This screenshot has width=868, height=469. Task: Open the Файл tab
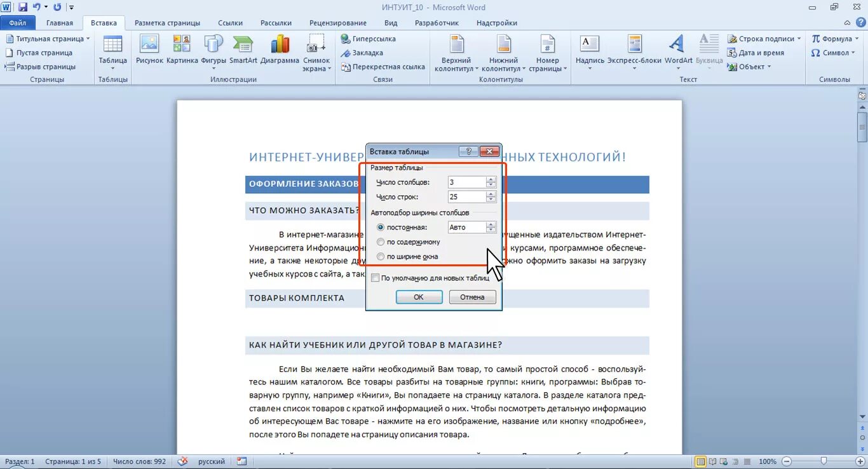pyautogui.click(x=18, y=23)
